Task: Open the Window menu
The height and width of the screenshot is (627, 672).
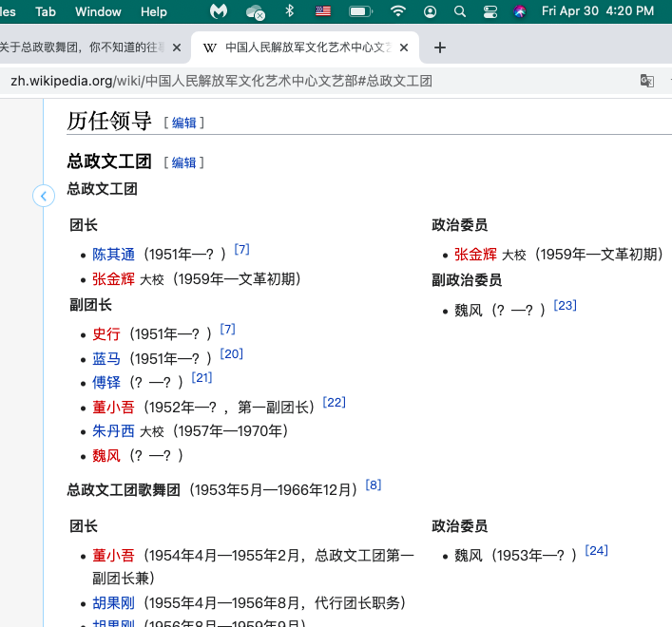Action: 98,12
